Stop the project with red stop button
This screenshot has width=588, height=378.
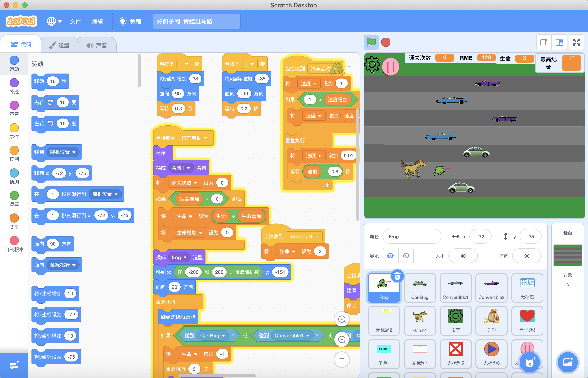[386, 43]
